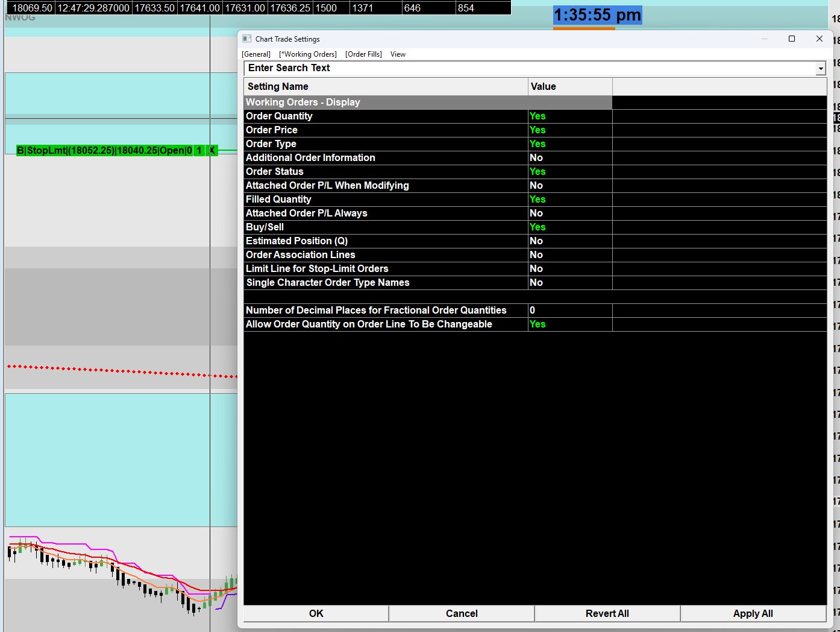Minimize the Chart Trade Settings window
840x632 pixels.
765,39
